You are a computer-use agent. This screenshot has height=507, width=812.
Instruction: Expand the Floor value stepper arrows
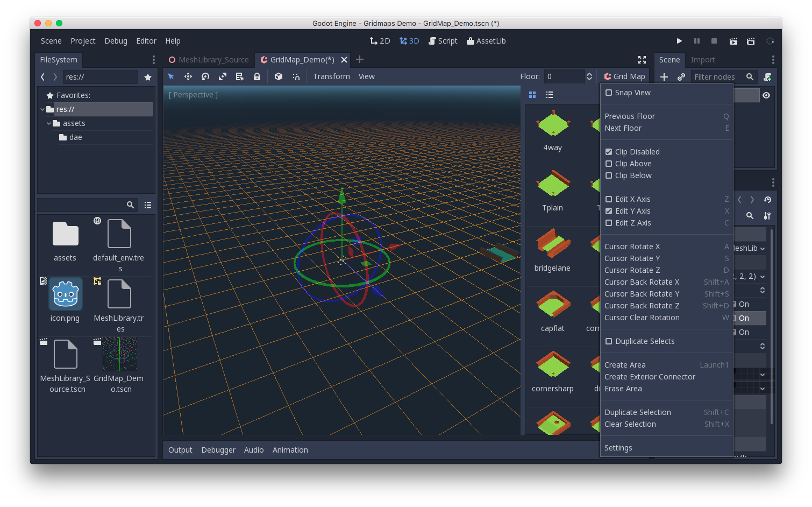589,76
